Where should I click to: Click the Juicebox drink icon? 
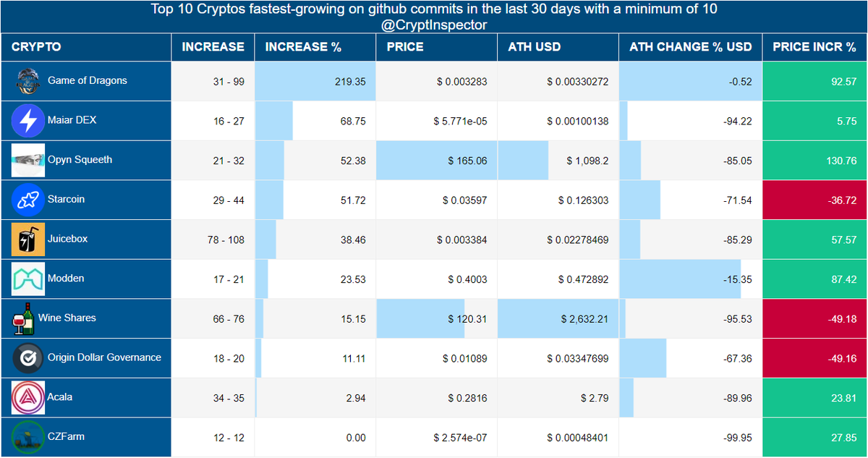(28, 239)
